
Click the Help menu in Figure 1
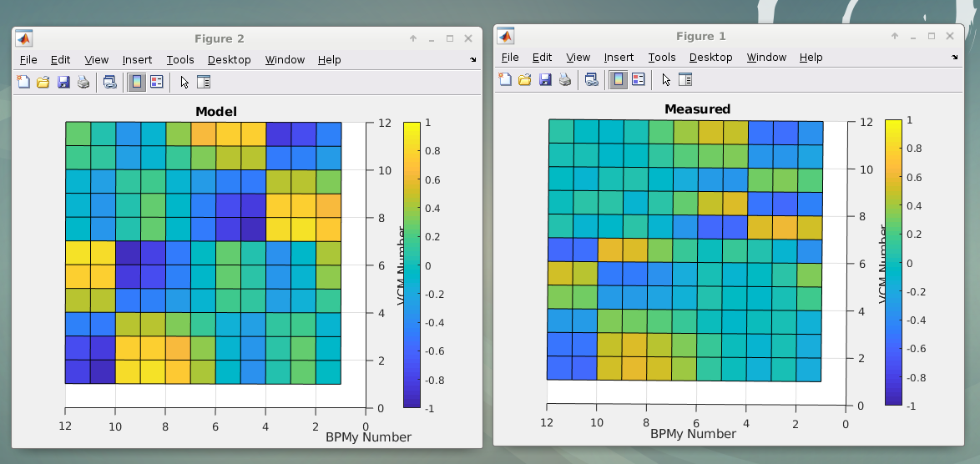[811, 58]
